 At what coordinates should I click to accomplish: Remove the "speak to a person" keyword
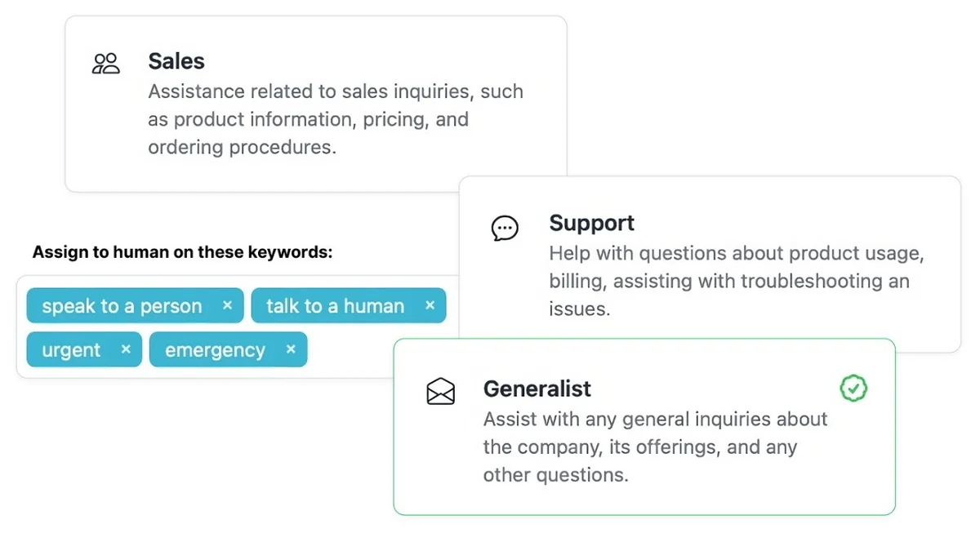point(227,305)
